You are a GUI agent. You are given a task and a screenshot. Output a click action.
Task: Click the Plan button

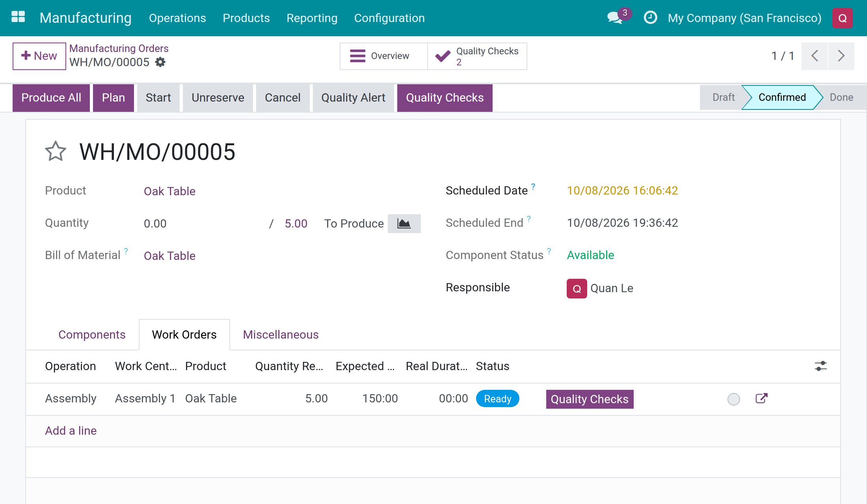pos(113,98)
